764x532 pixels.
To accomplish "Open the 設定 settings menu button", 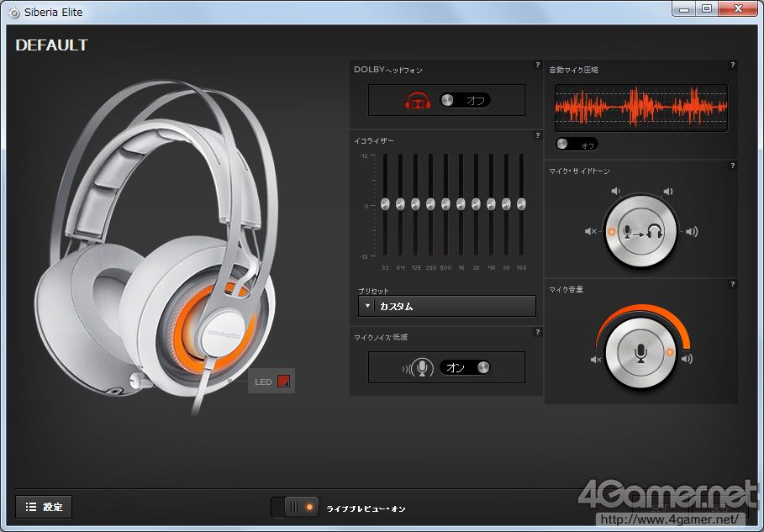I will tap(44, 507).
